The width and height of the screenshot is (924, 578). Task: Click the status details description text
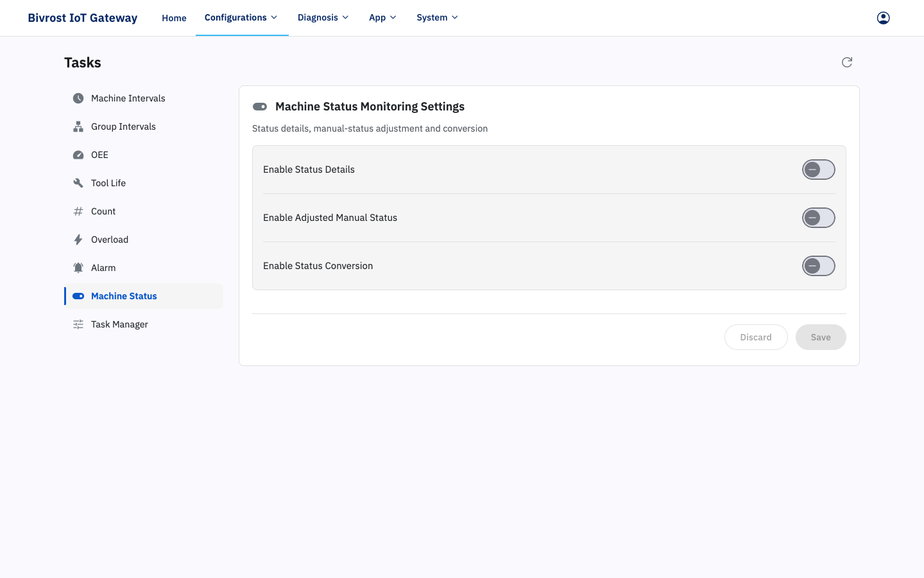click(x=370, y=128)
